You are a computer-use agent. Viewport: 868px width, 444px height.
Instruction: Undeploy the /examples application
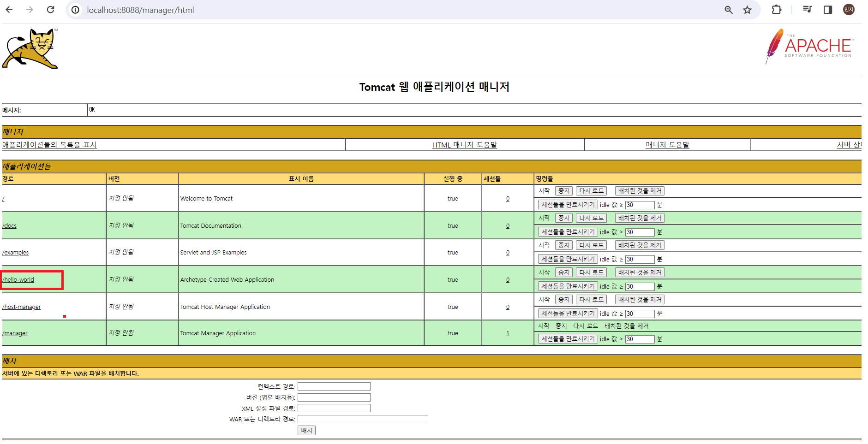point(640,245)
